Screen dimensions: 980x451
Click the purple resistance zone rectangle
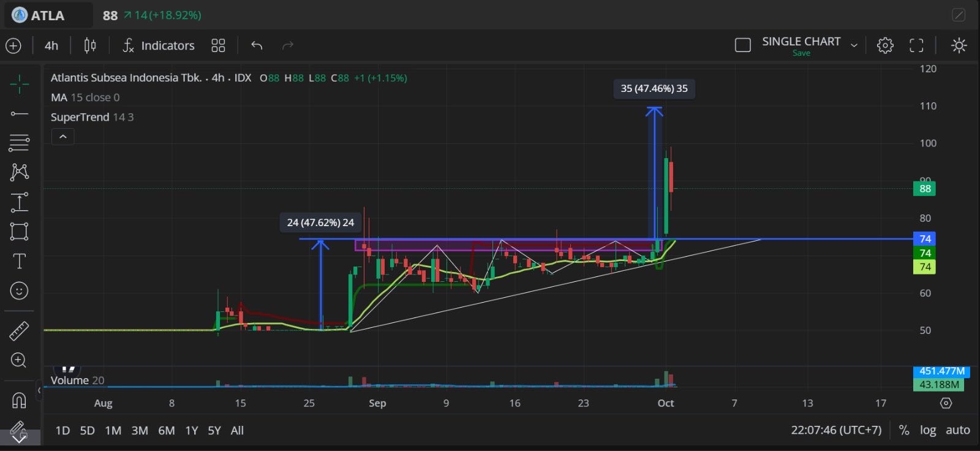[x=508, y=245]
